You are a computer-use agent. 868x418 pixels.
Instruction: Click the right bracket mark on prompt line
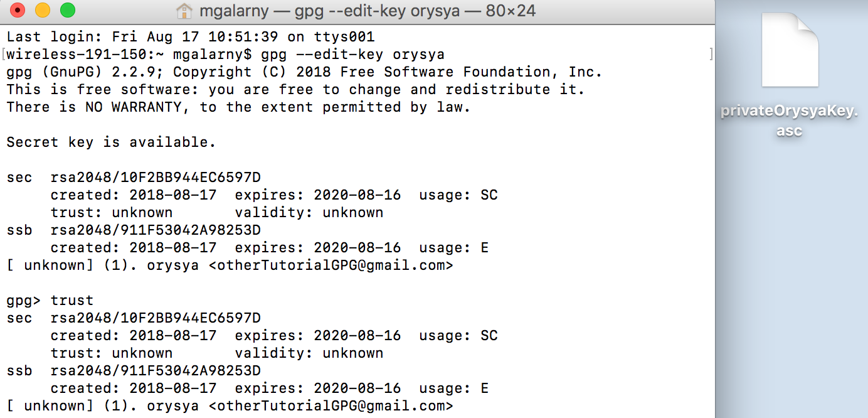coord(711,54)
